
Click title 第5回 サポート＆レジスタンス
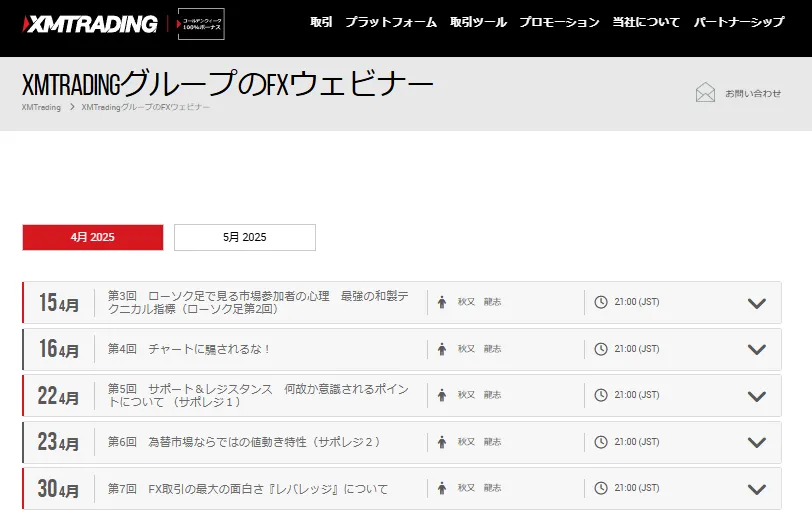click(258, 395)
